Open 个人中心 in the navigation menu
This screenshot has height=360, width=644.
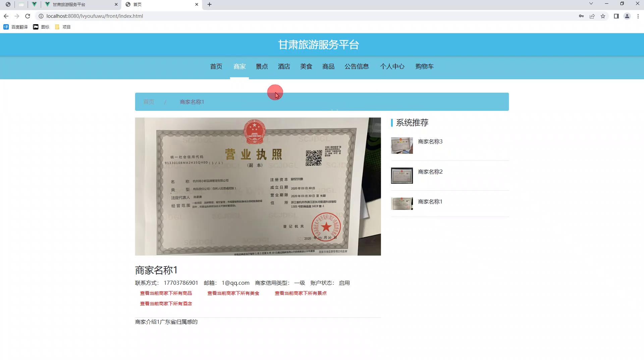pyautogui.click(x=392, y=66)
